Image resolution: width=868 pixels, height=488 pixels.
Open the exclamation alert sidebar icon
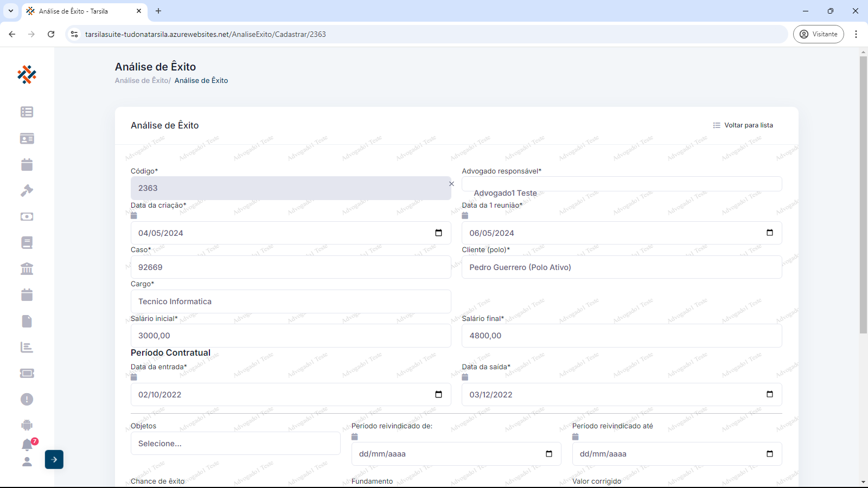tap(27, 399)
